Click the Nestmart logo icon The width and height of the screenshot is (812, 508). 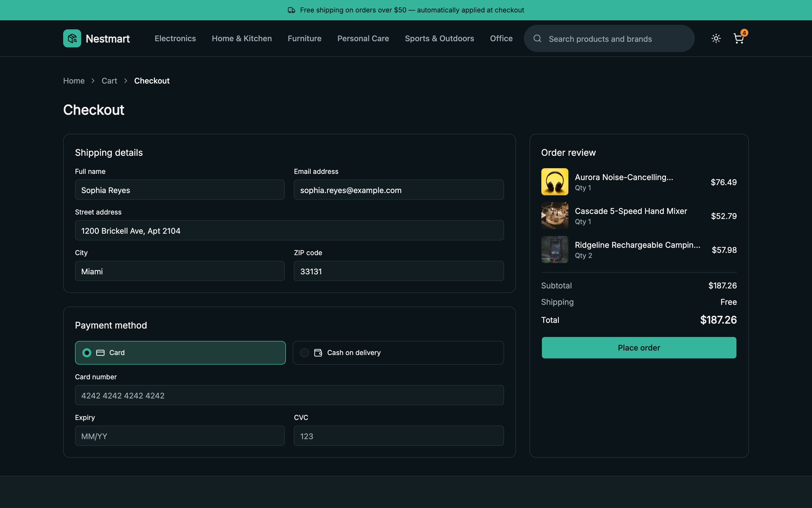click(72, 38)
